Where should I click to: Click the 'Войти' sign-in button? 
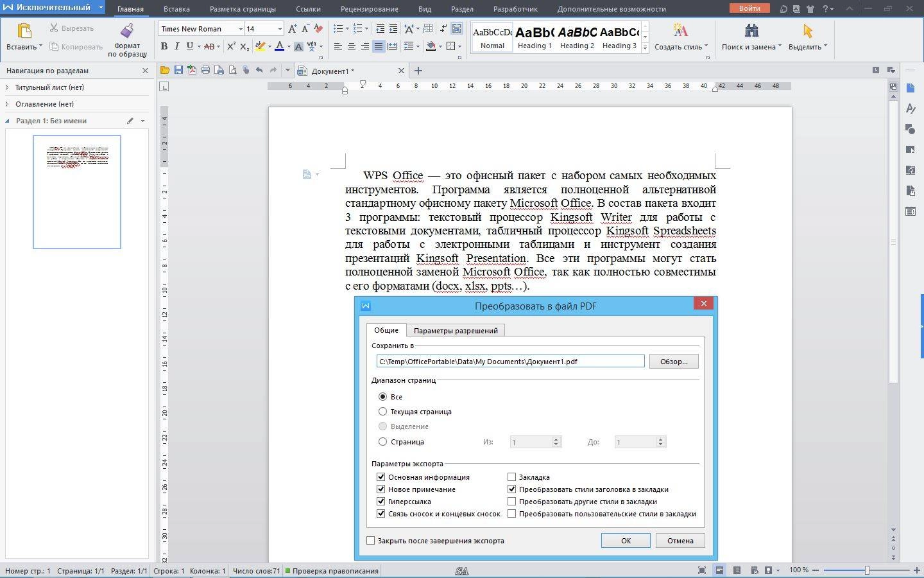pos(749,8)
